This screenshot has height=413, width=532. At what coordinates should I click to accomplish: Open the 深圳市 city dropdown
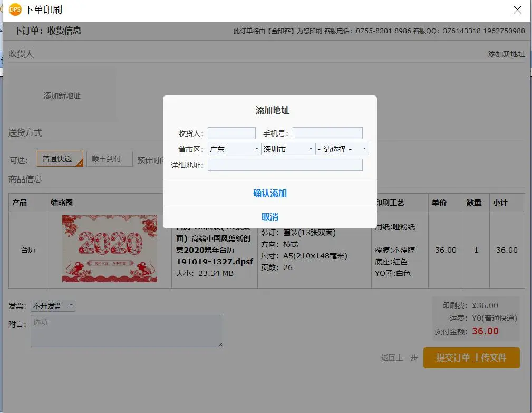pos(288,149)
